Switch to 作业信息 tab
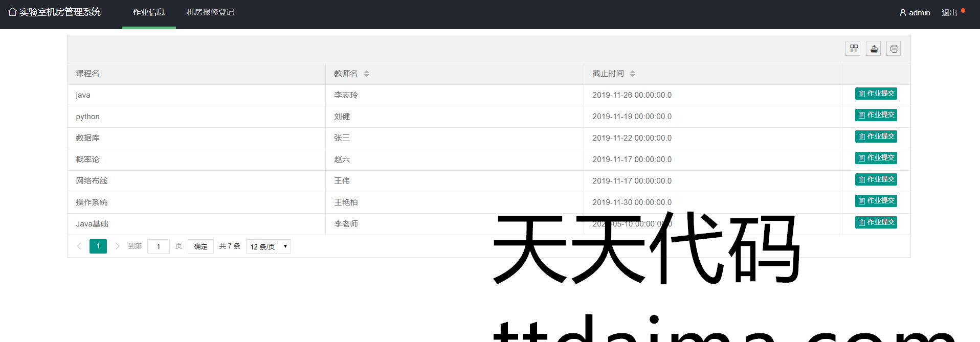This screenshot has width=980, height=342. 148,12
